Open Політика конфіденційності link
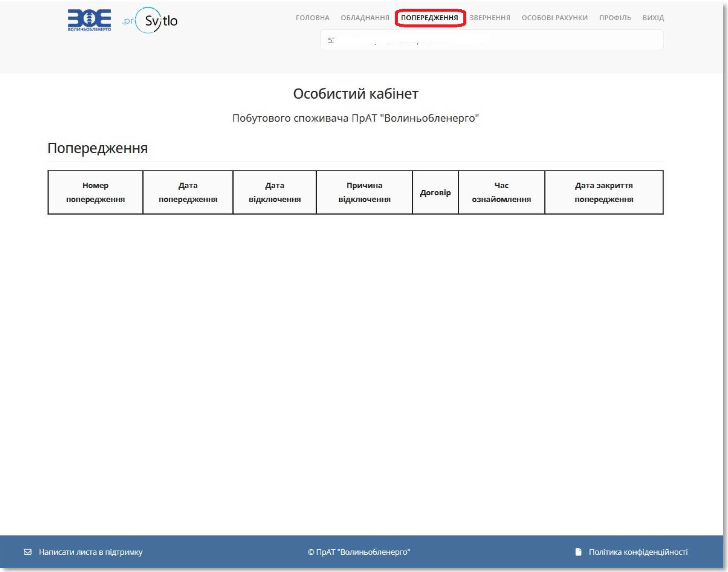 [638, 552]
